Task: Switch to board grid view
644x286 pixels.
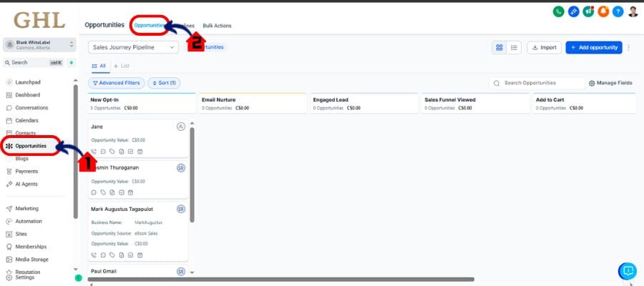Action: tap(499, 47)
